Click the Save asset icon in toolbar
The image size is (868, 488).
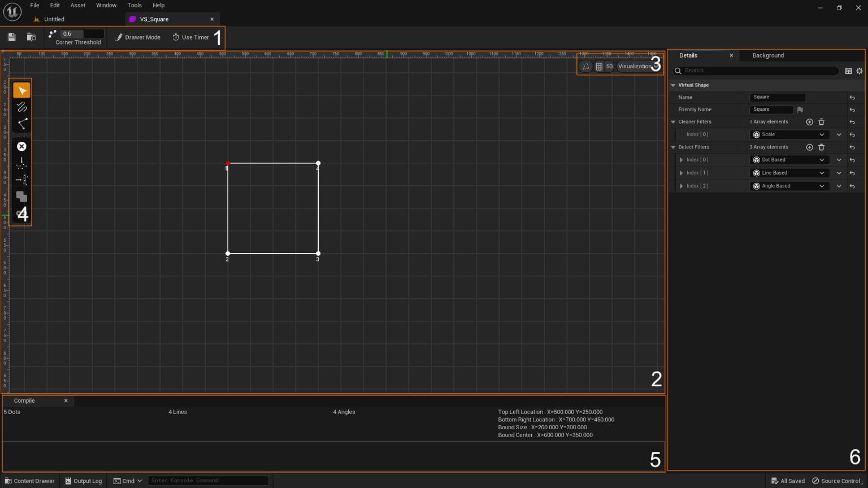click(x=11, y=37)
